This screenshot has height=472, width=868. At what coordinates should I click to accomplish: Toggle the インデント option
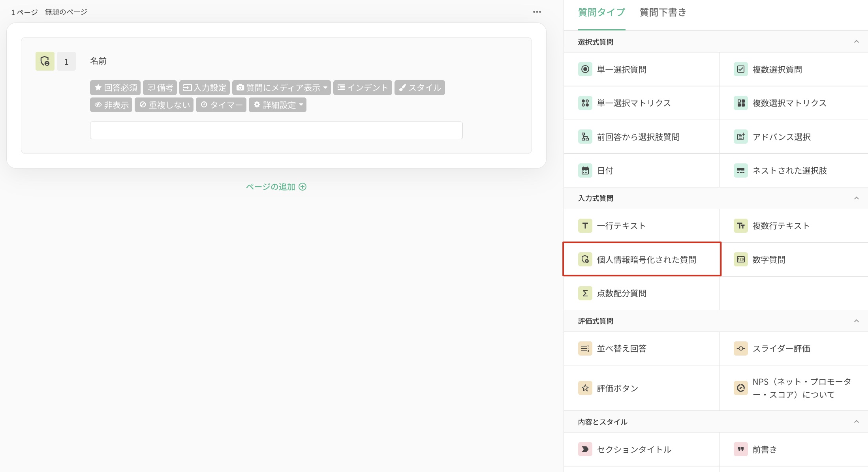[363, 88]
